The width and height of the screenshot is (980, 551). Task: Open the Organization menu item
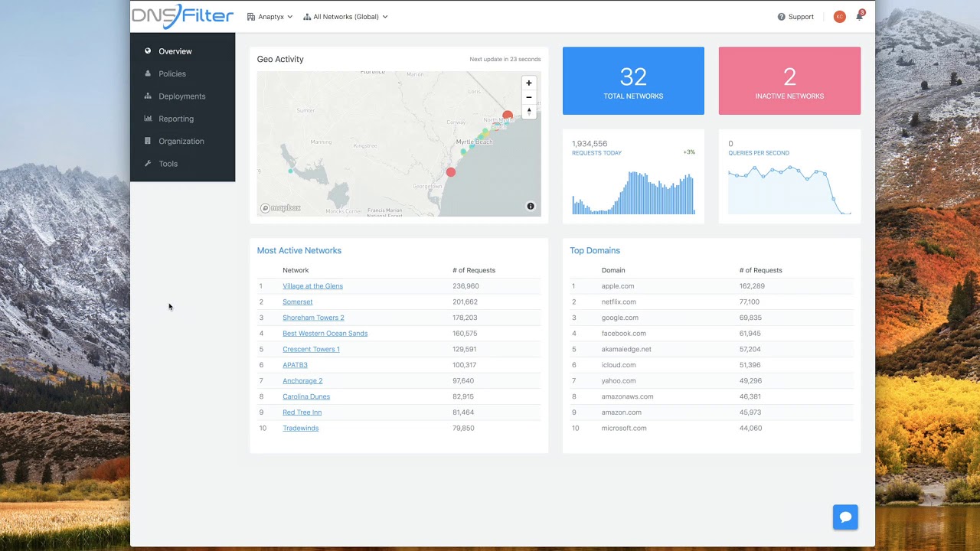tap(182, 141)
